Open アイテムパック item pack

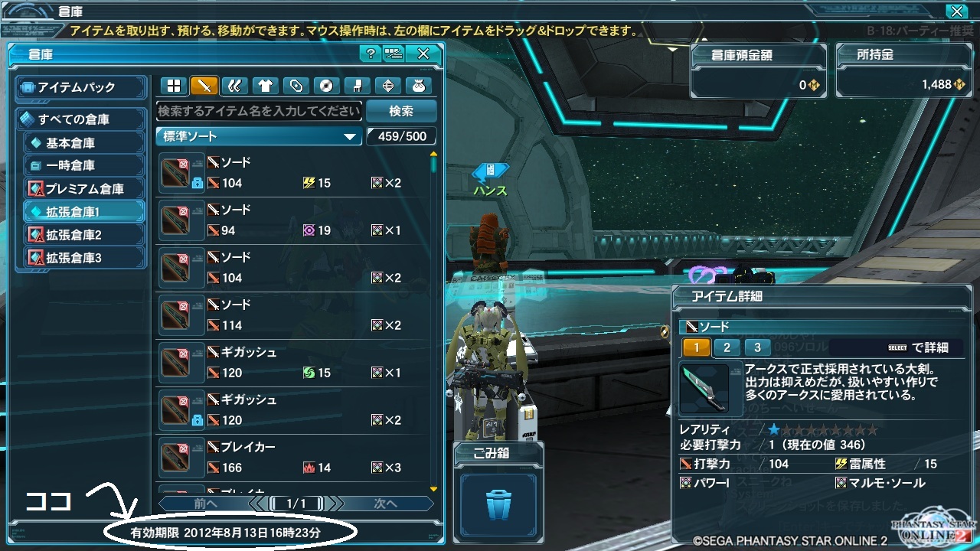[x=80, y=87]
